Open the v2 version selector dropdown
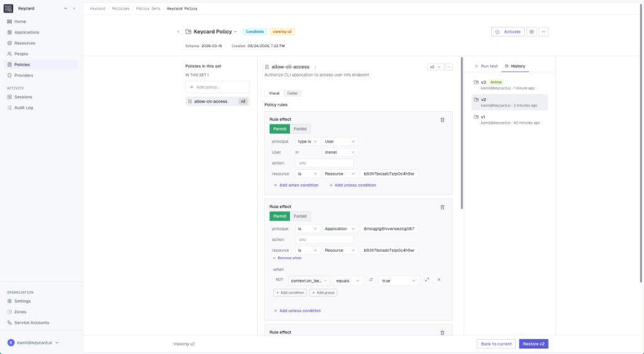 tap(435, 67)
